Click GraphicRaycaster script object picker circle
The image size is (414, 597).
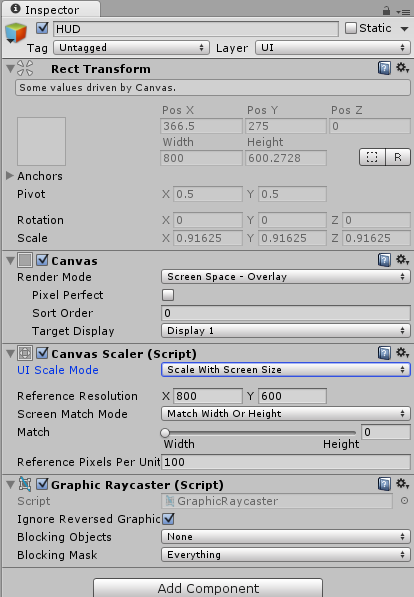[x=404, y=501]
